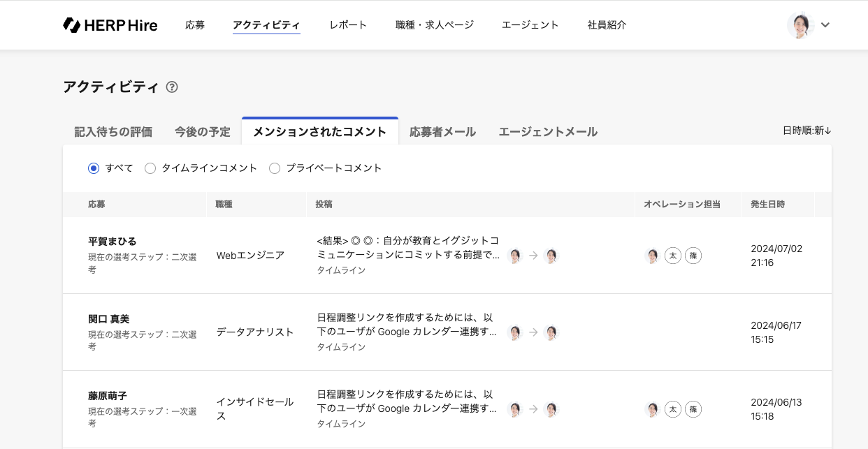Click the 発生日時 column header
This screenshot has height=449, width=868.
tap(767, 205)
